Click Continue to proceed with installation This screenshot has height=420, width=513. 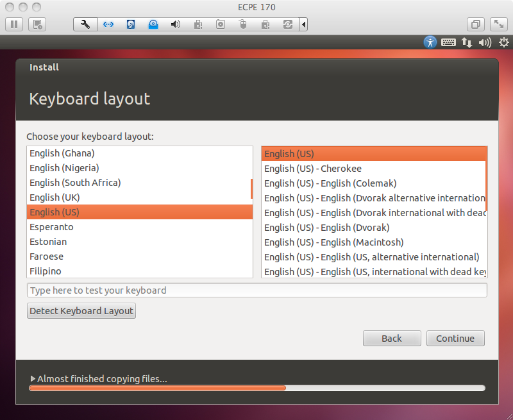tap(455, 338)
